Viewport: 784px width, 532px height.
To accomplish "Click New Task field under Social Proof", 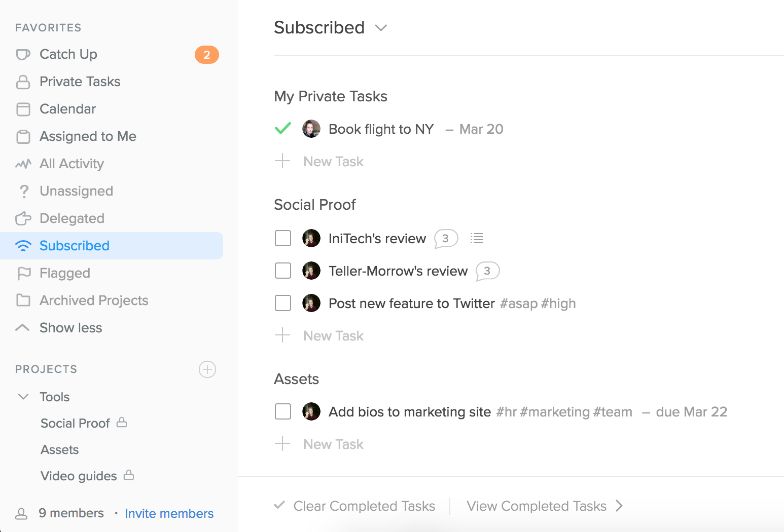I will [333, 336].
